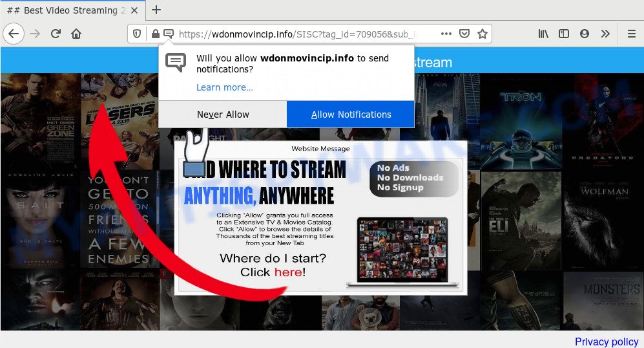Open page actions three-dot menu
644x348 pixels.
tap(446, 34)
